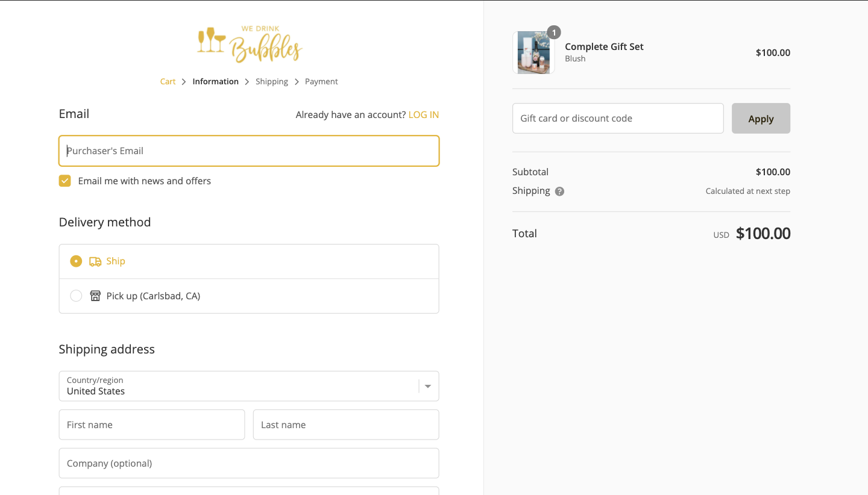868x495 pixels.
Task: Select Pick up (Carlsbad, CA) radio option
Action: pos(76,296)
